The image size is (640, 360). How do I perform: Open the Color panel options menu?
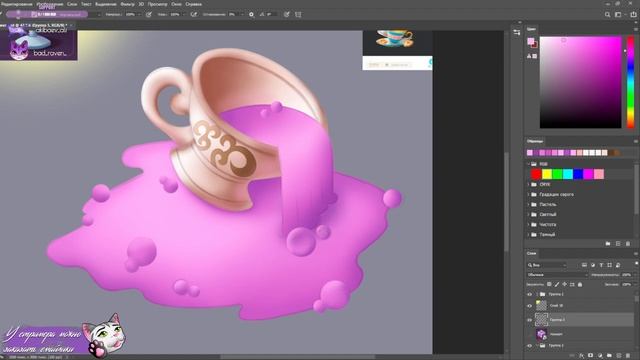pyautogui.click(x=636, y=29)
